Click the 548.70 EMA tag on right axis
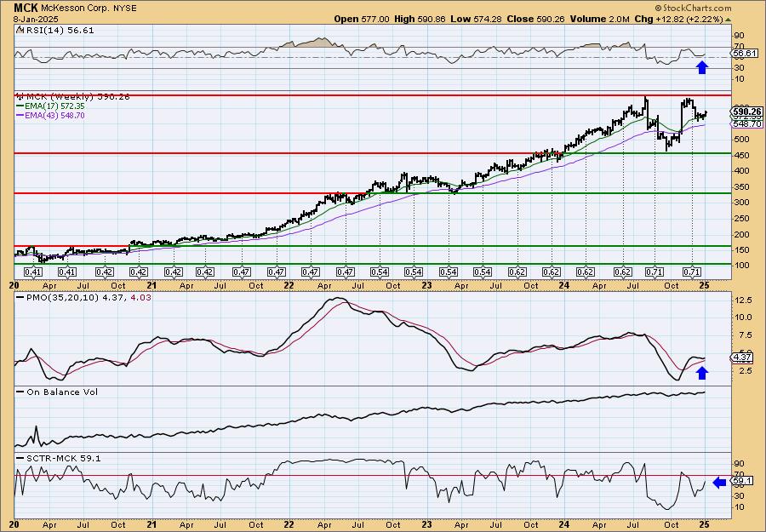The image size is (766, 532). point(747,124)
